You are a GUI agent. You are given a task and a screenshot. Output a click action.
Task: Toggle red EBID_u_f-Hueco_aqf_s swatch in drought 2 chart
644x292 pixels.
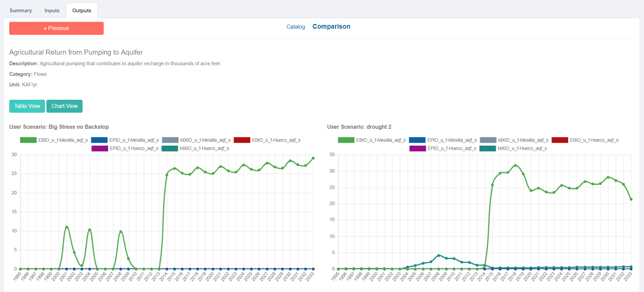560,140
